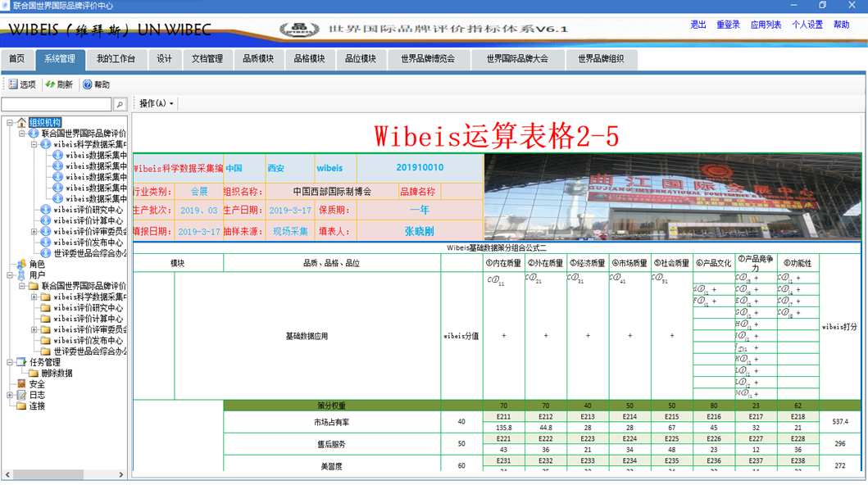868x485 pixels.
Task: Click the cell showing 201910010
Action: click(420, 168)
